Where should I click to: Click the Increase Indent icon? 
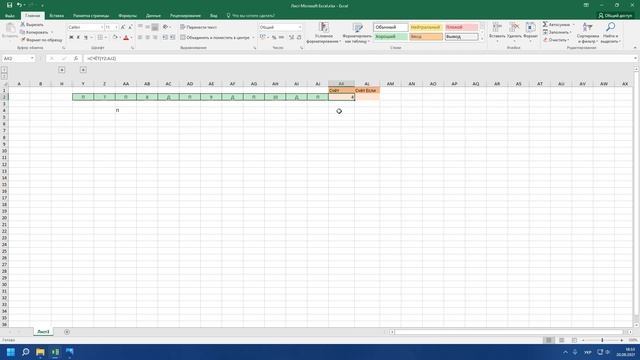point(173,38)
